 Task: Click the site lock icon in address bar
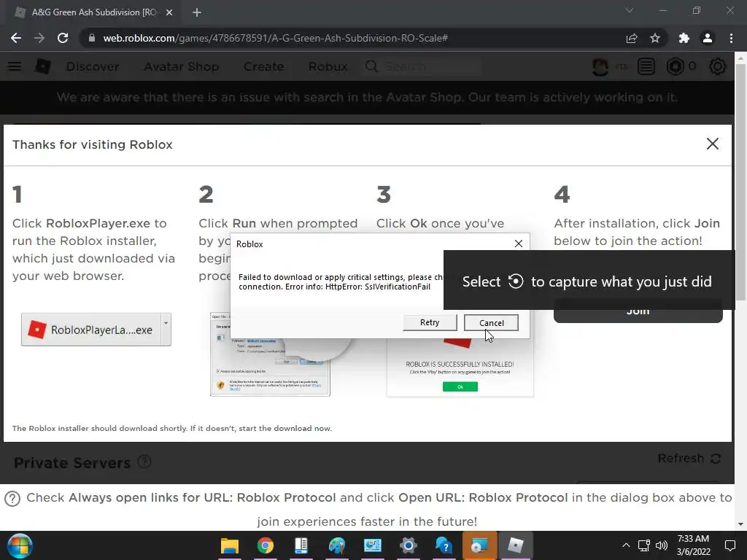91,38
